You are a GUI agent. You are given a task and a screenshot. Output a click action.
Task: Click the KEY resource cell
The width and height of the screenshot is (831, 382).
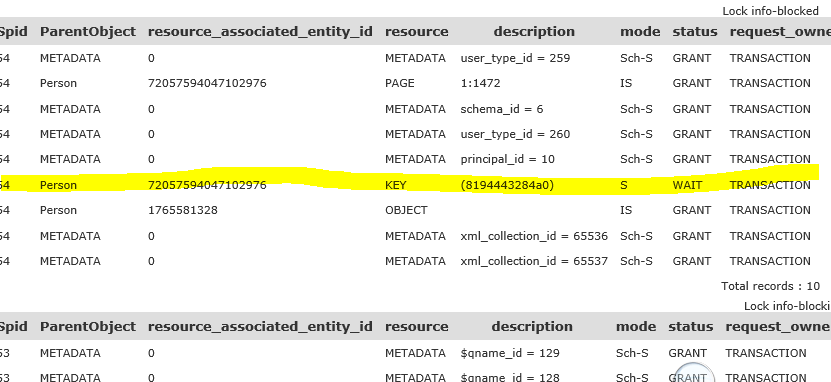(395, 185)
